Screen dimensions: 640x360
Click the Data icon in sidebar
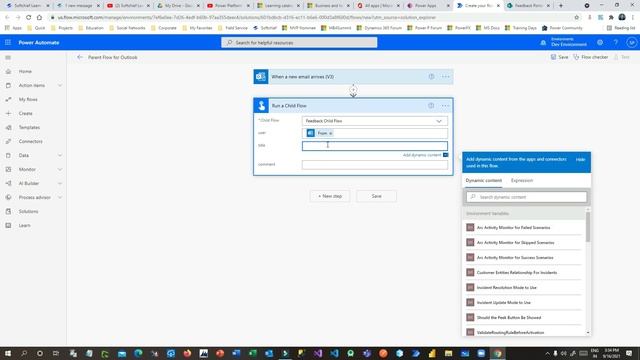[x=8, y=156]
